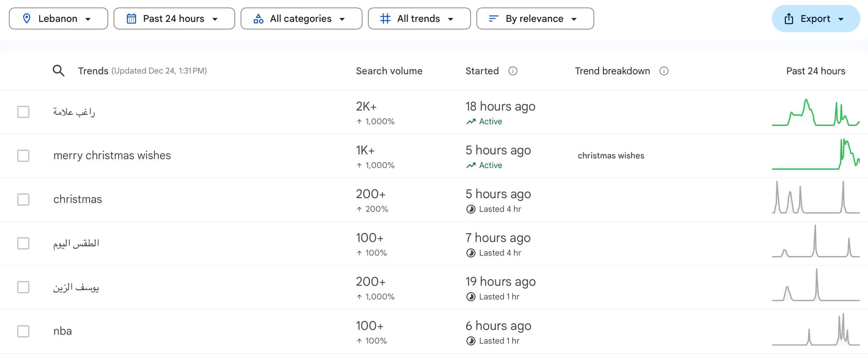Image resolution: width=868 pixels, height=358 pixels.
Task: Open the christmas wishes breakdown term
Action: [611, 156]
